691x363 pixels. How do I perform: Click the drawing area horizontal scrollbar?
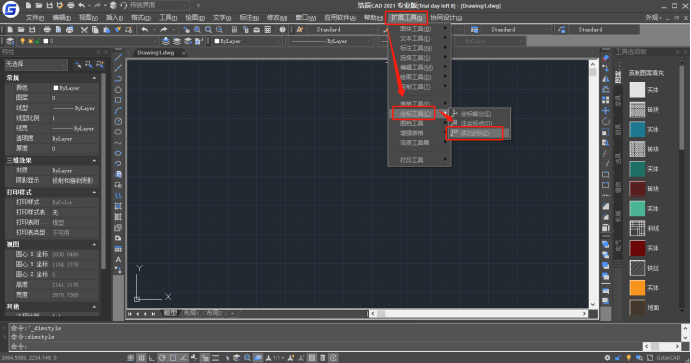point(479,314)
